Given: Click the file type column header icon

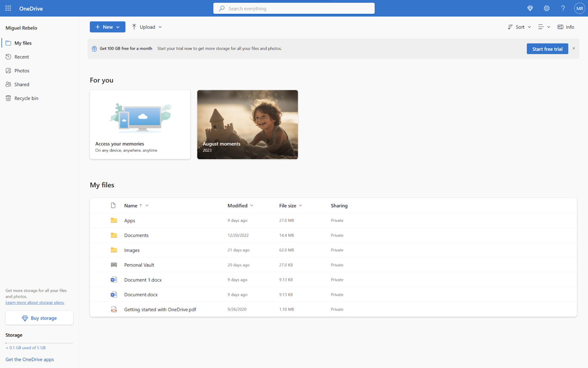Looking at the screenshot, I should [113, 206].
